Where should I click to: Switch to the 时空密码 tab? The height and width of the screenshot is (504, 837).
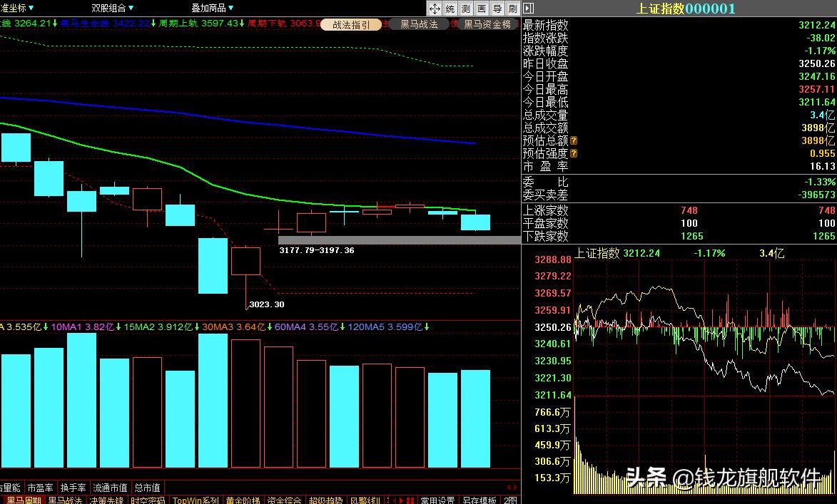point(147,500)
